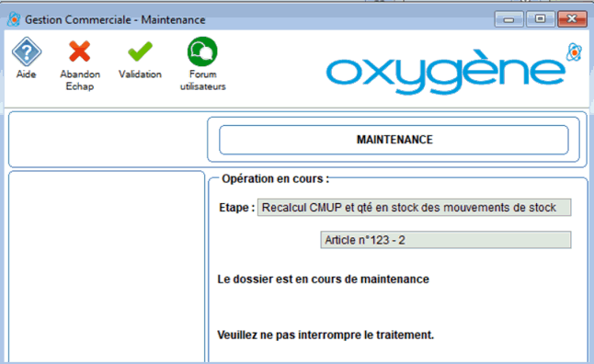Click the Oxygène logo atom icon
Viewport: 594px width, 364px height.
(575, 52)
